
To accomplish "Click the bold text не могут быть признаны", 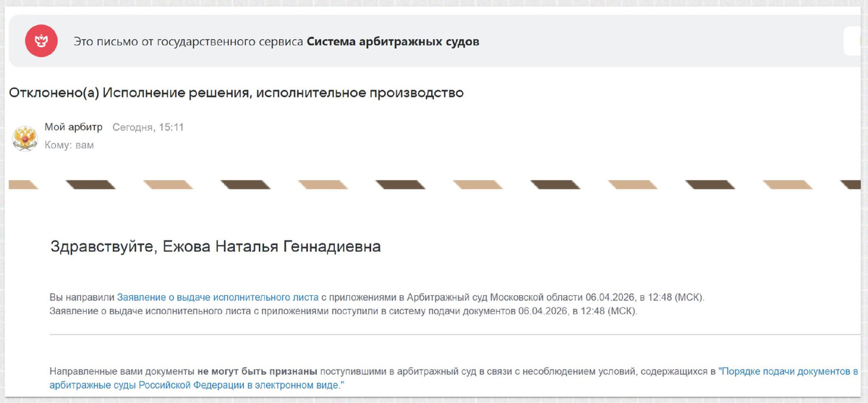I will tap(258, 371).
